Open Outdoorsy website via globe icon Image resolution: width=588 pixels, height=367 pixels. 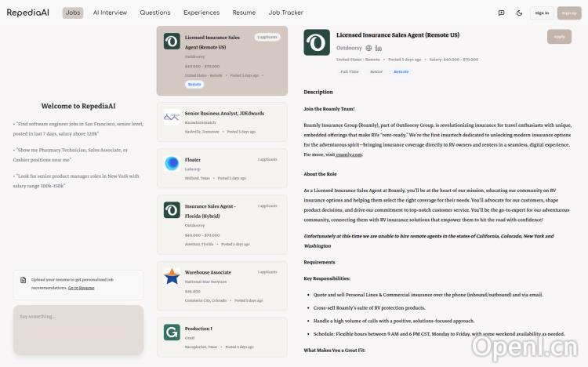click(x=368, y=48)
